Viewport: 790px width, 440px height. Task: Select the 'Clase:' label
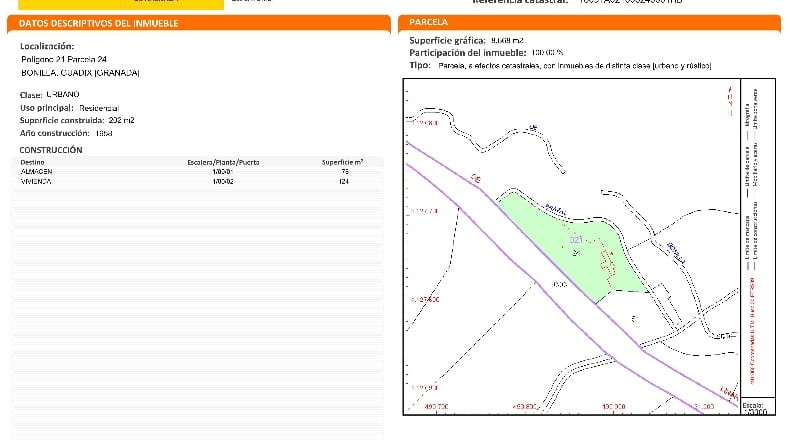[31, 95]
